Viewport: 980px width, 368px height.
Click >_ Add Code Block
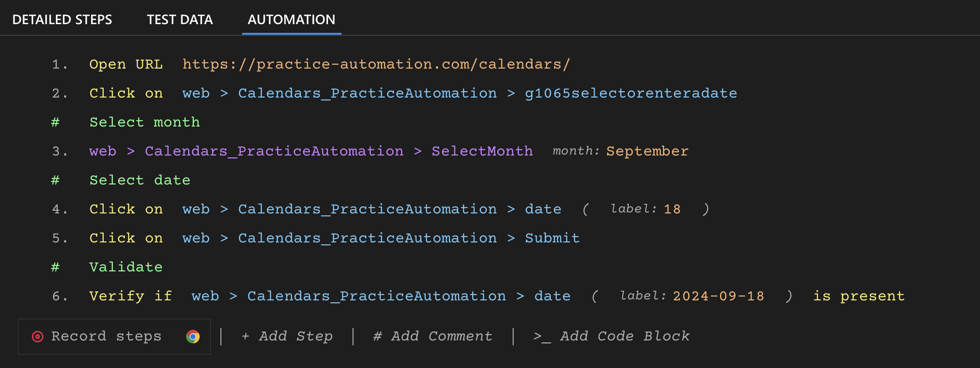tap(611, 336)
